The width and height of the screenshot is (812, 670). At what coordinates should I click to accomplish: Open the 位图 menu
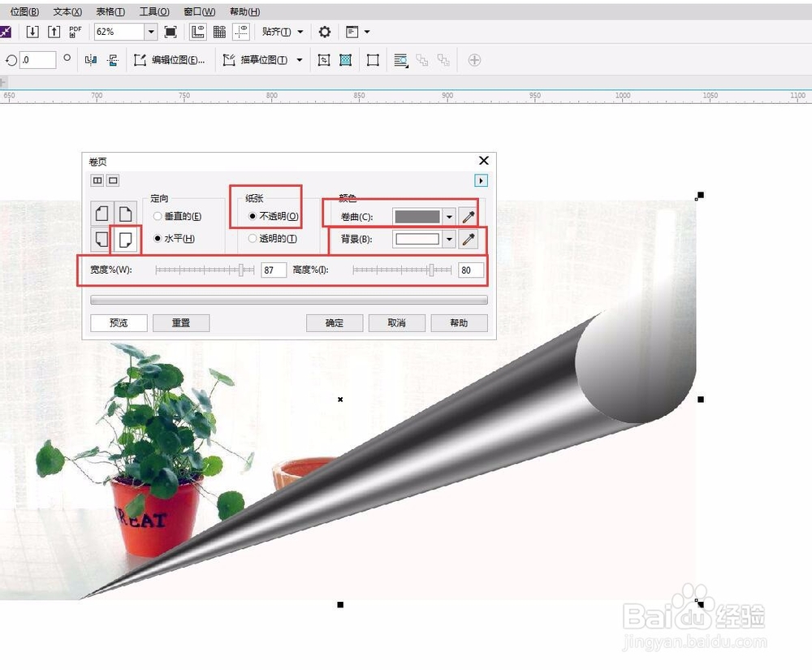pyautogui.click(x=23, y=11)
